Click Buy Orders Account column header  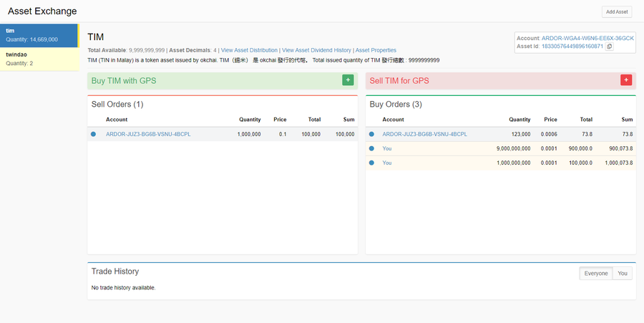click(x=393, y=120)
